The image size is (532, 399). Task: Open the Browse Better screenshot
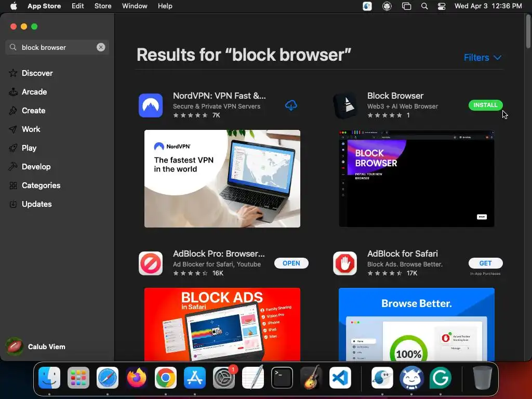[417, 324]
